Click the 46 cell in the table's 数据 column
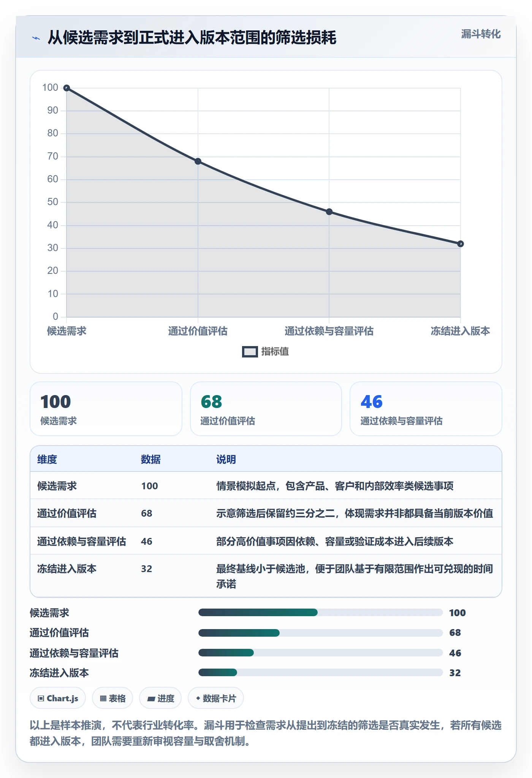The height and width of the screenshot is (778, 532). click(147, 541)
